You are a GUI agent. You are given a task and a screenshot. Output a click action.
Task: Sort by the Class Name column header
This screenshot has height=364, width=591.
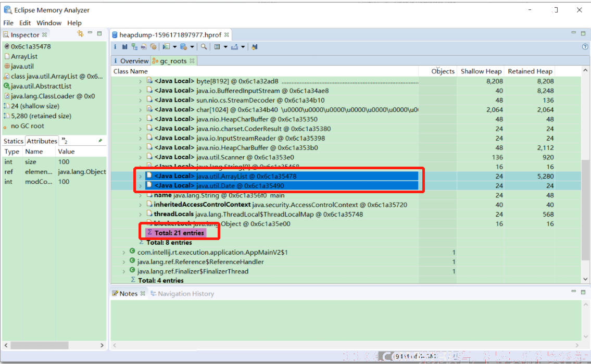pos(265,71)
